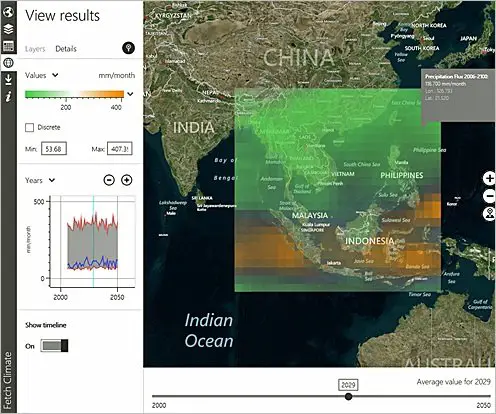Click the 'PHILIPPINES' map label

click(x=402, y=175)
